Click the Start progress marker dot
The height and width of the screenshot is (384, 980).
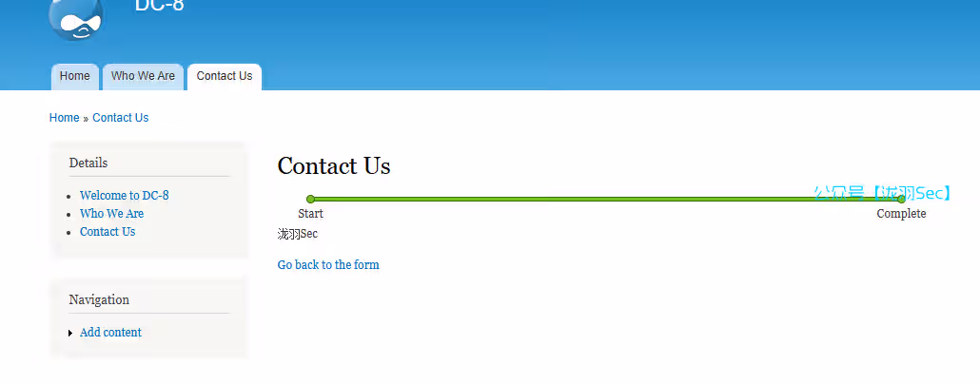(x=310, y=200)
